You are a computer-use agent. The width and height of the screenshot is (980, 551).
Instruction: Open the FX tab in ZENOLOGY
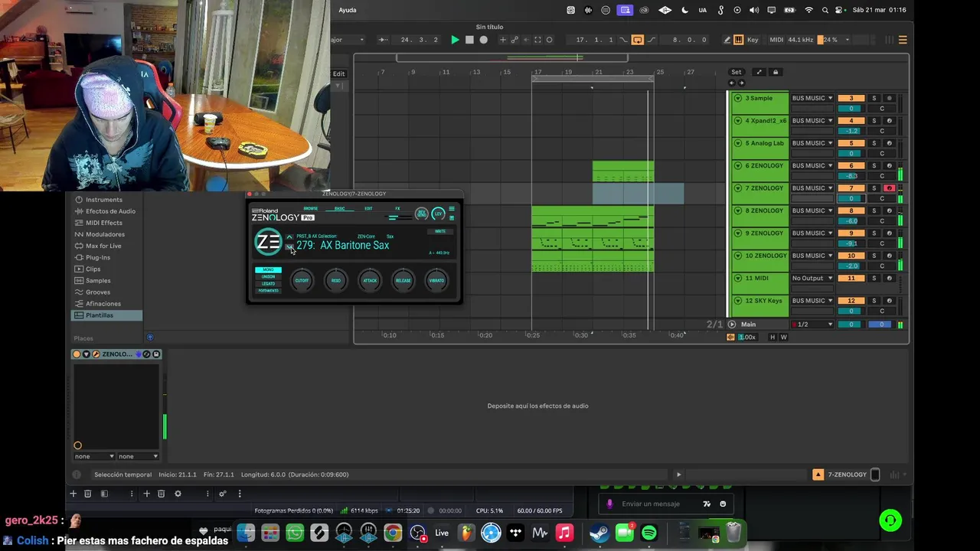coord(397,208)
